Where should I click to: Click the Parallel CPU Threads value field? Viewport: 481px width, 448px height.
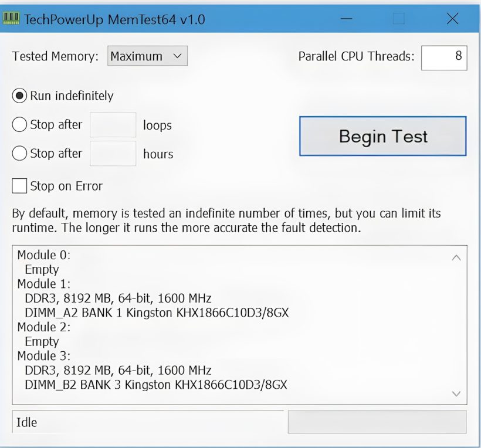point(444,57)
